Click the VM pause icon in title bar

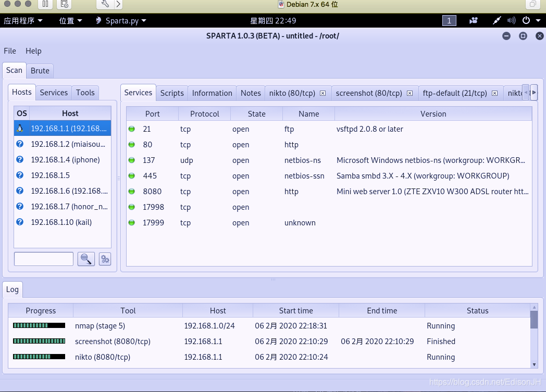[45, 4]
